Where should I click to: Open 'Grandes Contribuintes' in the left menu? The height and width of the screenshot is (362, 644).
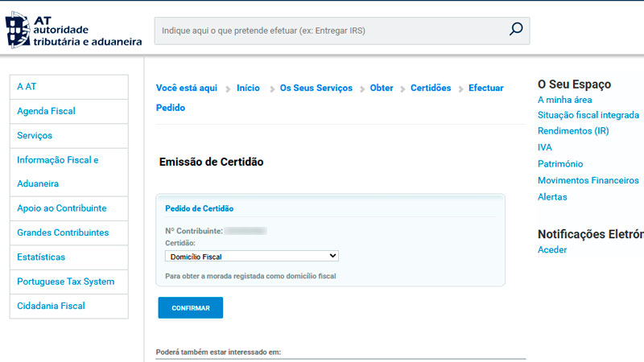click(x=69, y=232)
